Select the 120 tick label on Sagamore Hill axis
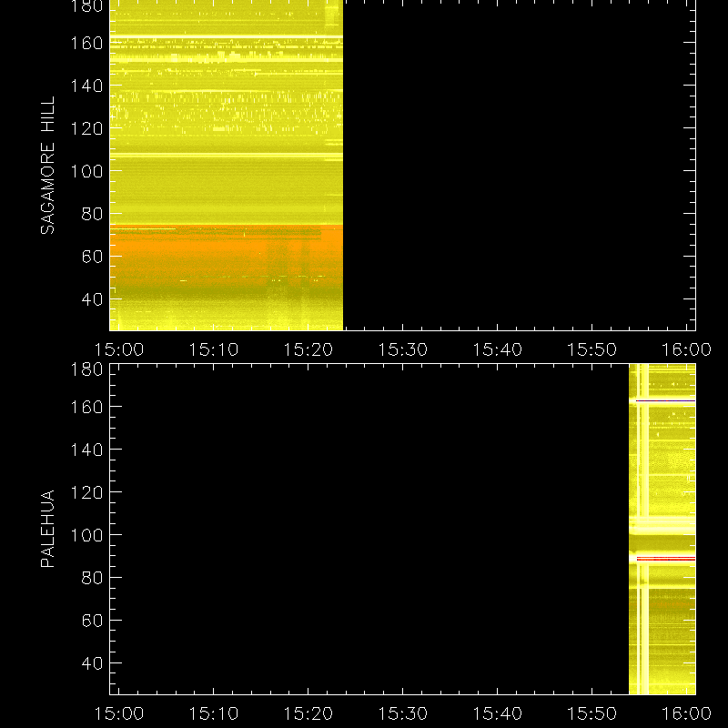The image size is (728, 728). coord(86,128)
